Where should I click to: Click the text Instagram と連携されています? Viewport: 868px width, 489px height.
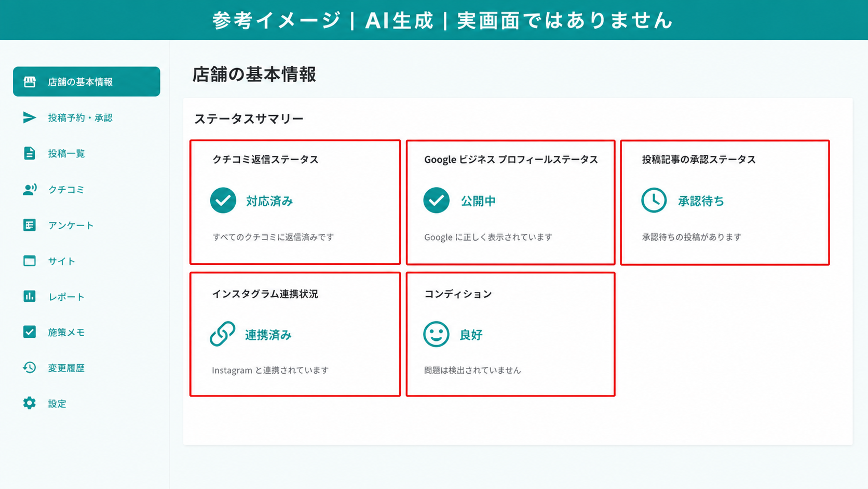click(270, 370)
